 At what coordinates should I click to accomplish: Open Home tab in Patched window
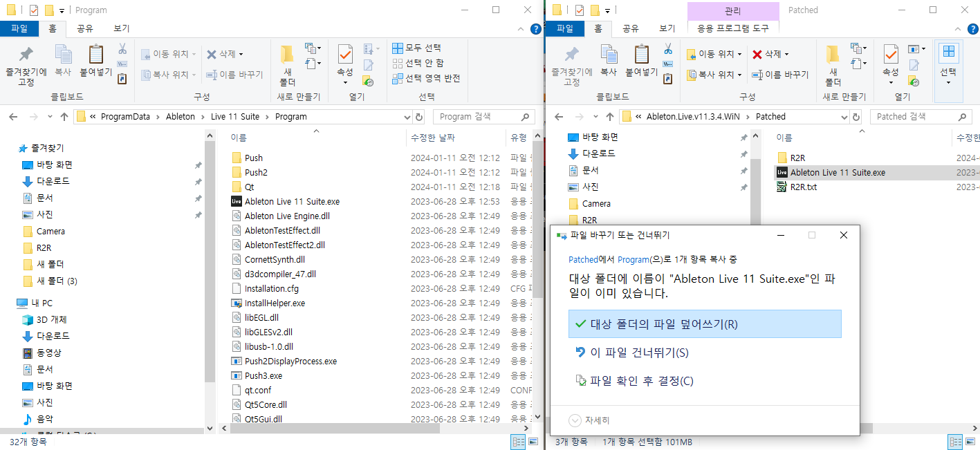(598, 28)
